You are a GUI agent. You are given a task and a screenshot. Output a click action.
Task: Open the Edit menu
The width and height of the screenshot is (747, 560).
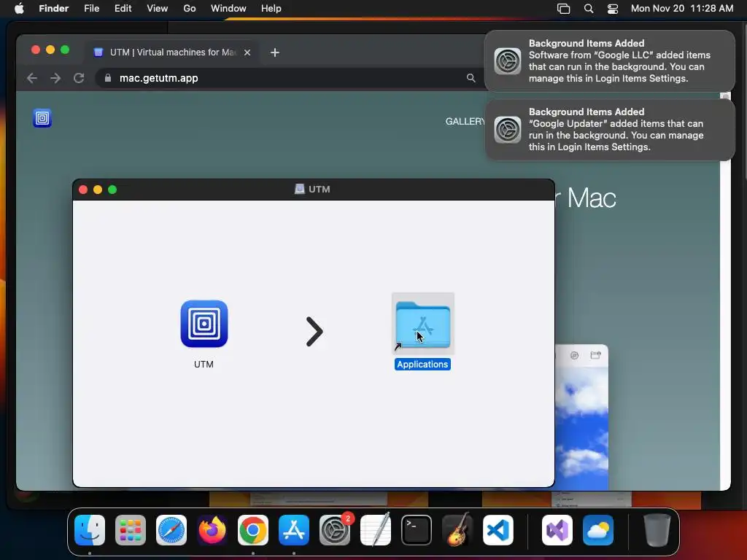pos(123,9)
